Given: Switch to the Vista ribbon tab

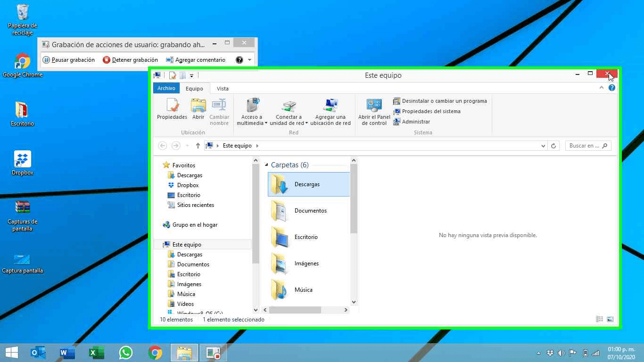Looking at the screenshot, I should (223, 89).
